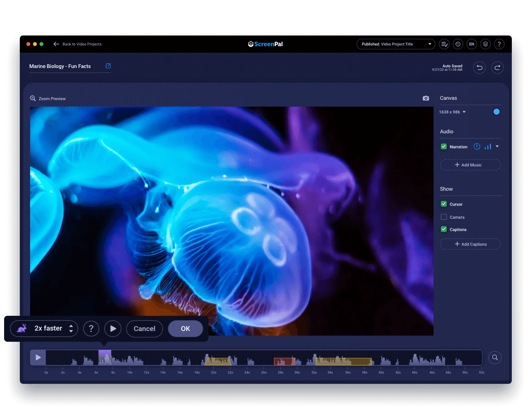Viewport: 532px width, 419px height.
Task: Click the Narration volume bars icon
Action: 488,146
